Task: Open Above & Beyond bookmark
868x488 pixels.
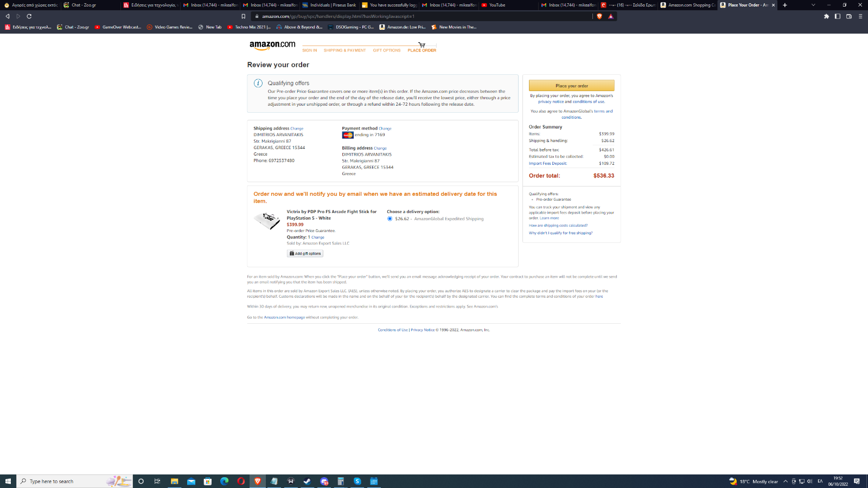Action: click(299, 27)
